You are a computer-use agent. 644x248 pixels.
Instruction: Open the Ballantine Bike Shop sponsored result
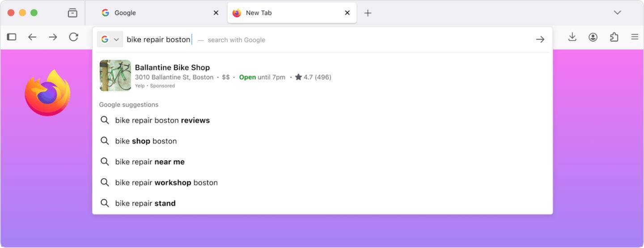tap(173, 68)
